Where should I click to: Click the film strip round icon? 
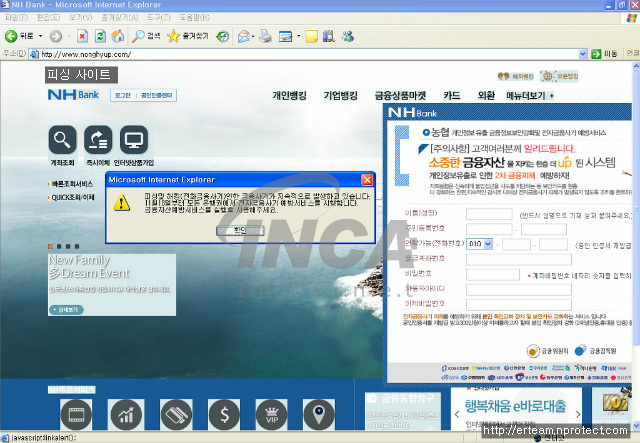pos(76,415)
